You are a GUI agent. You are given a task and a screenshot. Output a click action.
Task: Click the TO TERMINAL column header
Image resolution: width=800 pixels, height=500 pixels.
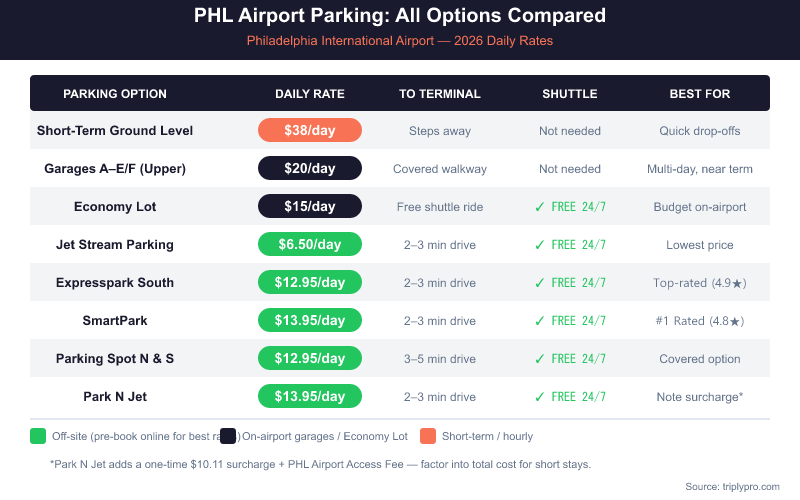(x=440, y=94)
